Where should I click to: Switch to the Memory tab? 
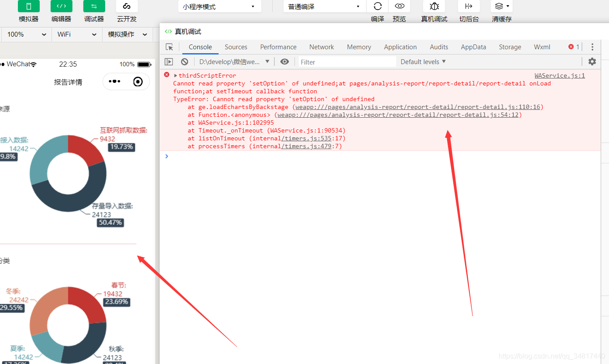(359, 47)
